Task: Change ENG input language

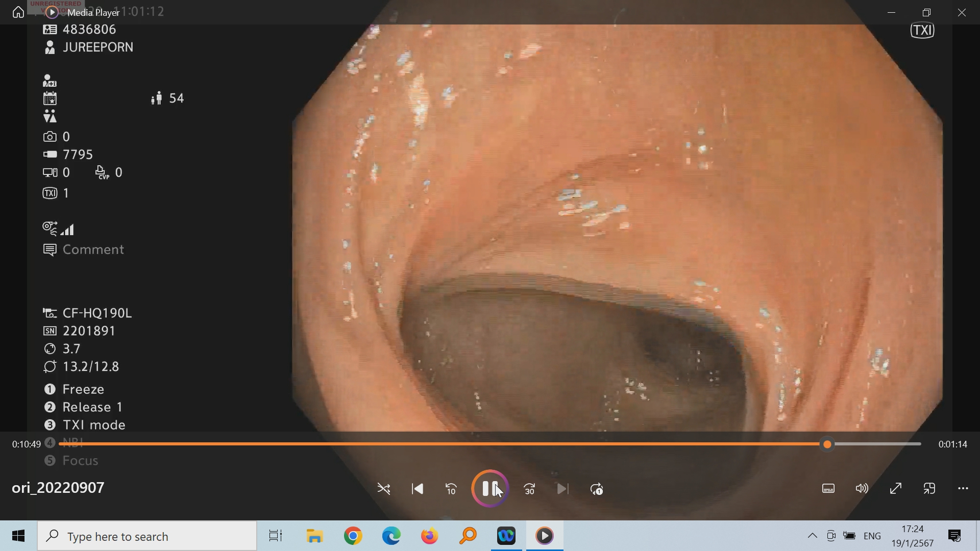Action: [872, 536]
